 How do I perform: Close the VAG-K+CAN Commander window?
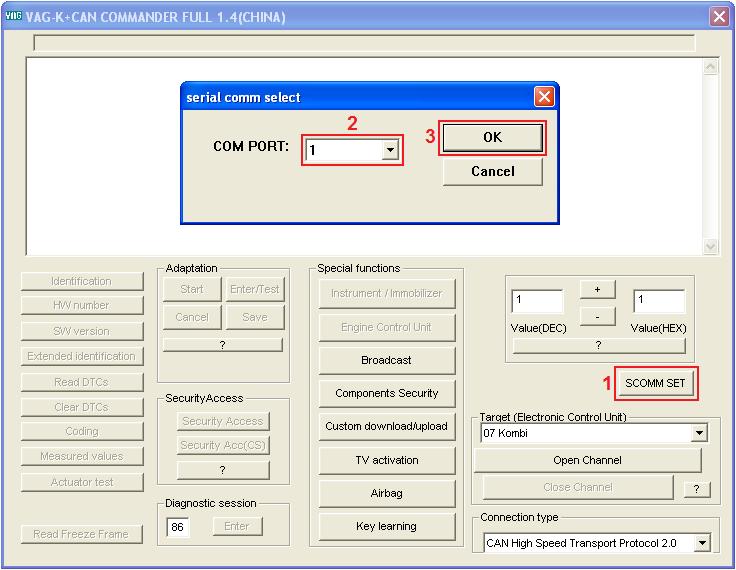(x=719, y=17)
